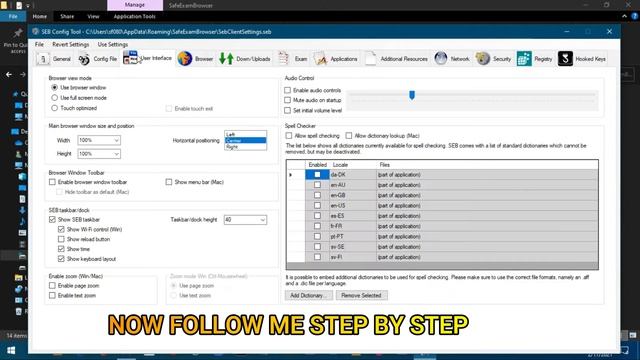
Task: Switch to Share tab in File Explorer
Action: (x=67, y=16)
